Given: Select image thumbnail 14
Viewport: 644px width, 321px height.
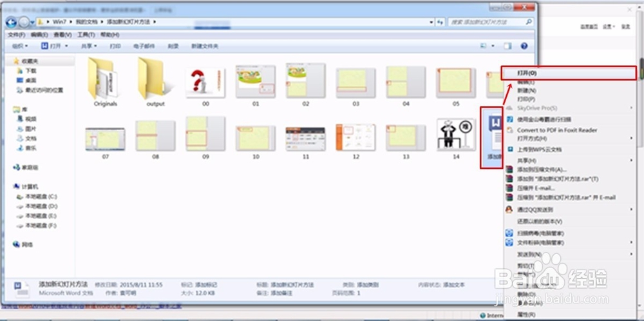Looking at the screenshot, I should pyautogui.click(x=456, y=135).
